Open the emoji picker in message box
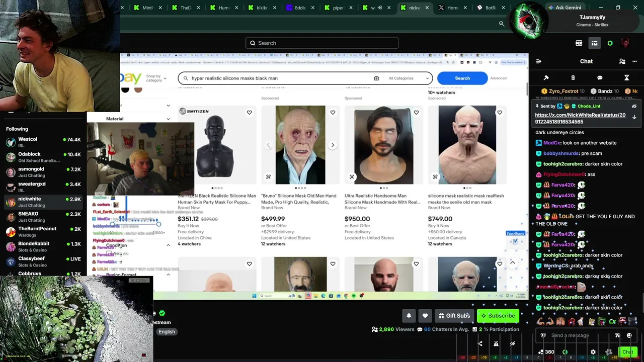Viewport: 644px width, 362px height. coord(629,335)
